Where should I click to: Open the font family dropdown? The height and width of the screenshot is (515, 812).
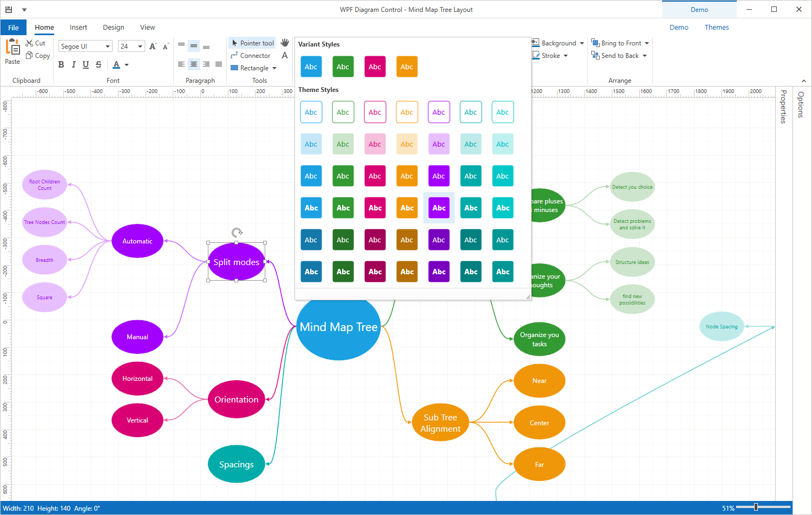pyautogui.click(x=107, y=46)
